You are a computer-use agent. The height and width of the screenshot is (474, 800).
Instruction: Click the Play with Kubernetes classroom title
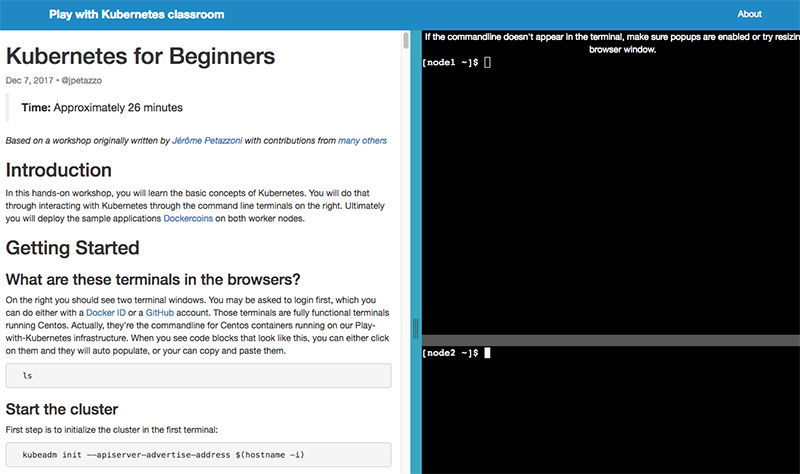point(137,14)
